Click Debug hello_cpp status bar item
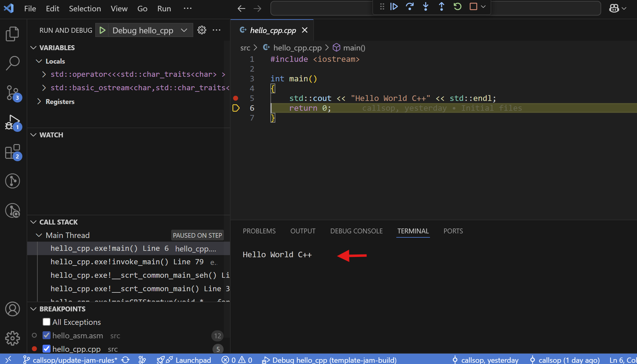 coord(330,360)
